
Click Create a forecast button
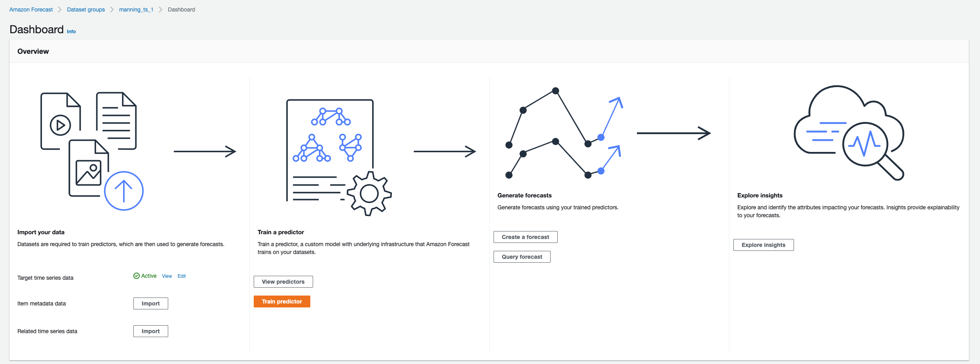tap(525, 237)
